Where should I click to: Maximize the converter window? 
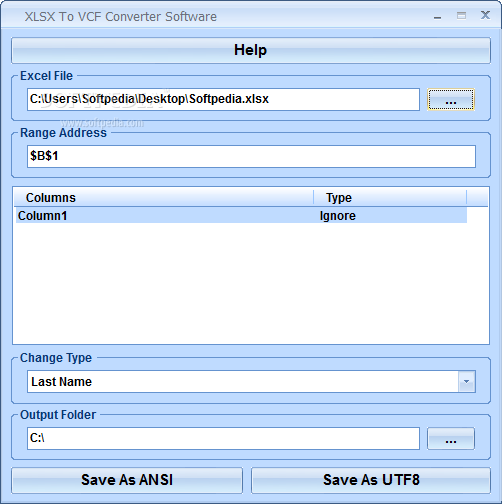[x=461, y=16]
